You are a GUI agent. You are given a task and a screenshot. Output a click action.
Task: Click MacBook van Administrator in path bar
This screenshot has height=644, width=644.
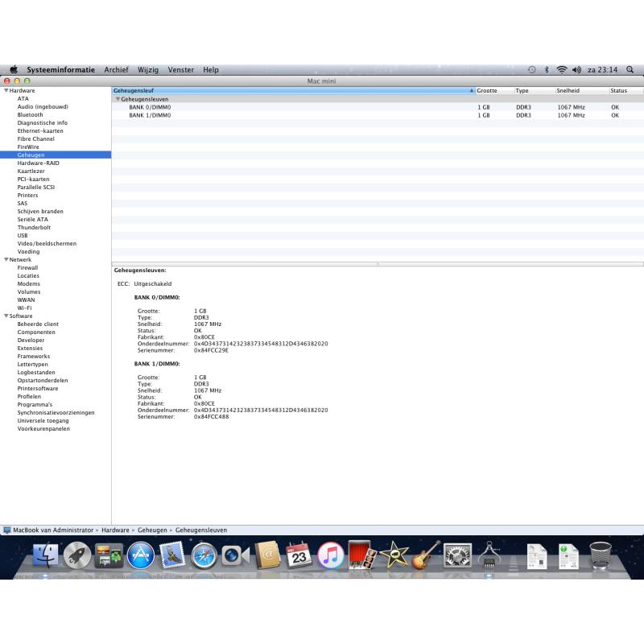coord(53,530)
